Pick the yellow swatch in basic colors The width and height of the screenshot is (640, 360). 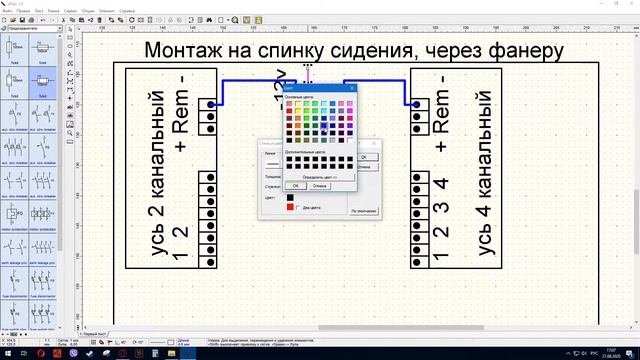point(298,111)
